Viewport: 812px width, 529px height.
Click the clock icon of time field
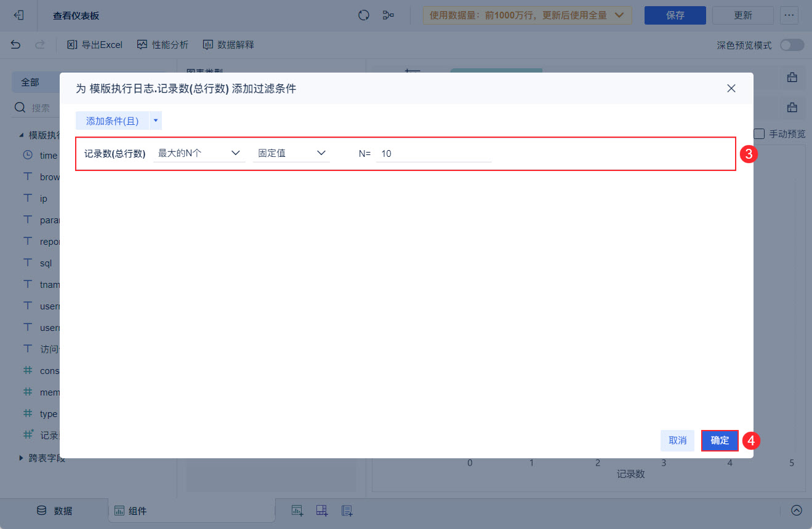(x=28, y=155)
